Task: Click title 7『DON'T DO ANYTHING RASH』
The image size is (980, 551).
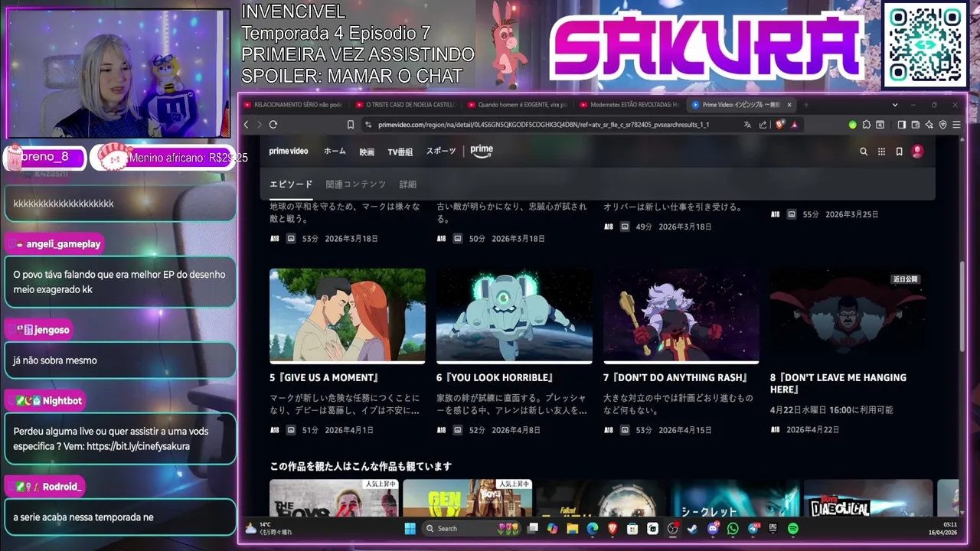Action: coord(676,378)
